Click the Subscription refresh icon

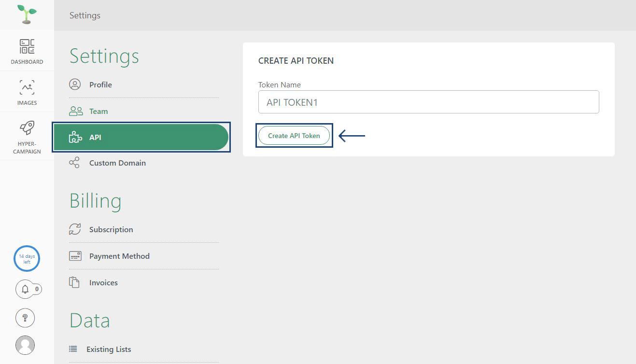point(75,229)
